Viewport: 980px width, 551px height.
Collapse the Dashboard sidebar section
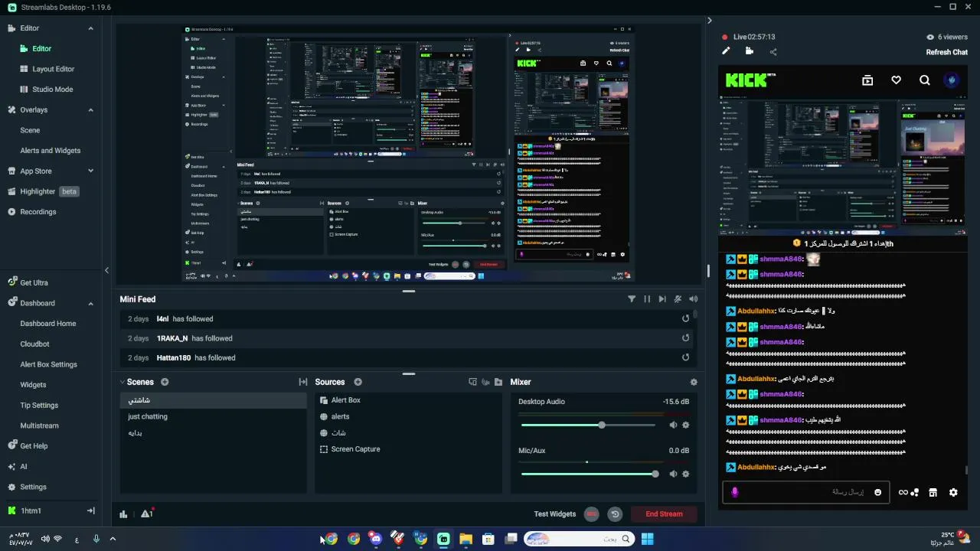pyautogui.click(x=90, y=303)
